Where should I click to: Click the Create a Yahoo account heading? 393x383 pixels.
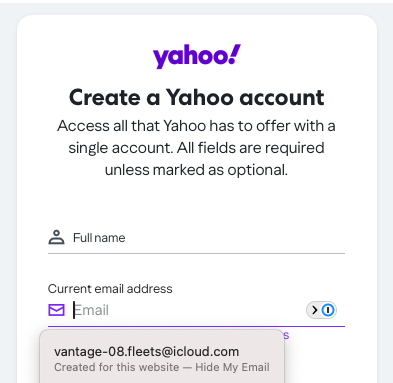coord(196,97)
